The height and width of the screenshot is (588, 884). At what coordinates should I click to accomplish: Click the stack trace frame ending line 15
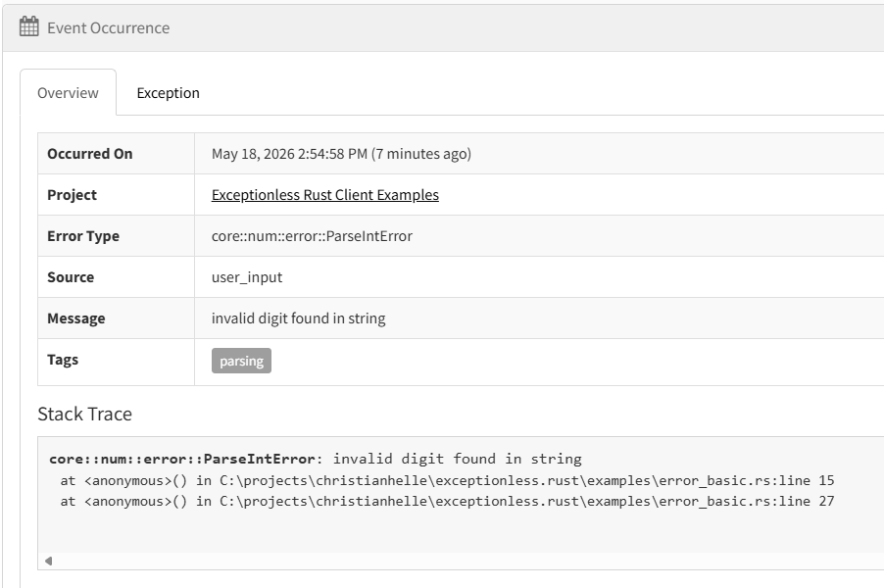coord(447,480)
